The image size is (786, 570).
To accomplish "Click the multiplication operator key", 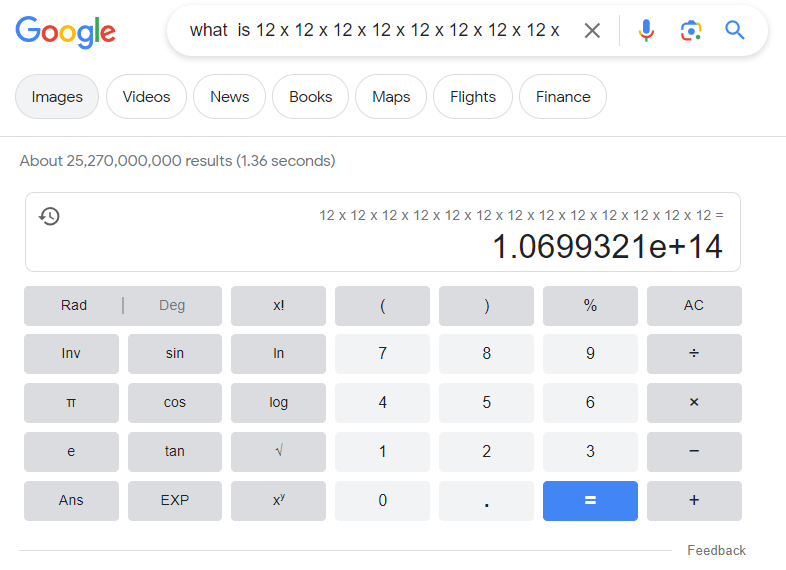I will pyautogui.click(x=694, y=403).
